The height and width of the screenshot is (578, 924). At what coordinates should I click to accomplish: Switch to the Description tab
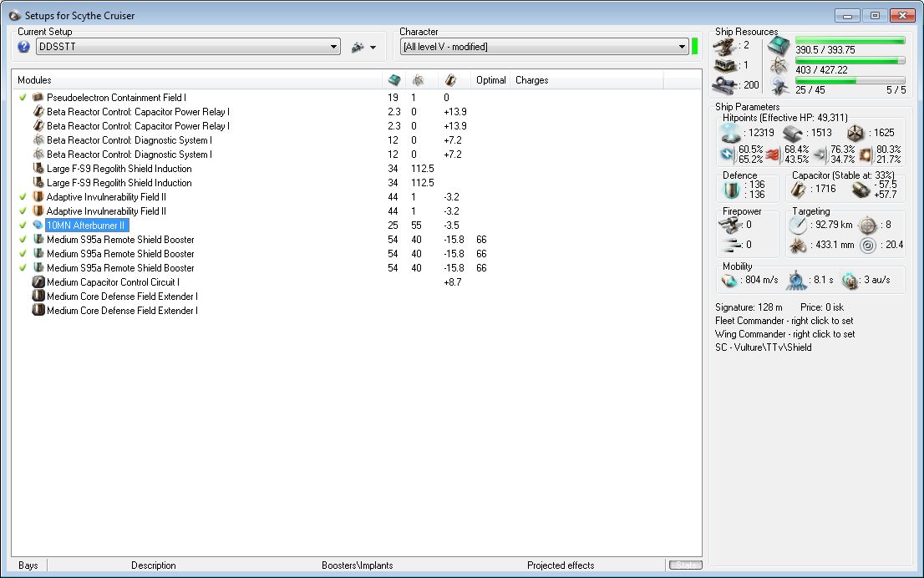pos(153,565)
